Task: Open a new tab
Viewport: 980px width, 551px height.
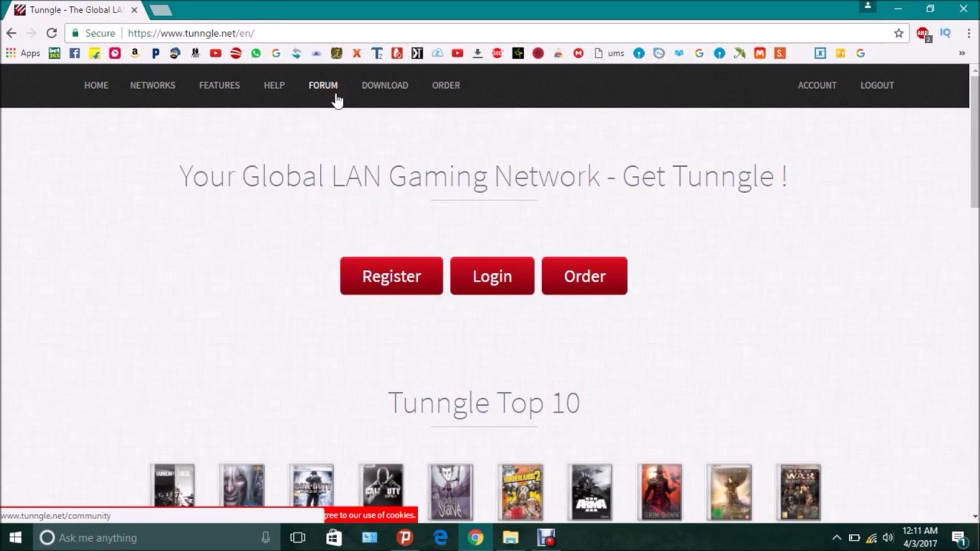Action: point(160,10)
